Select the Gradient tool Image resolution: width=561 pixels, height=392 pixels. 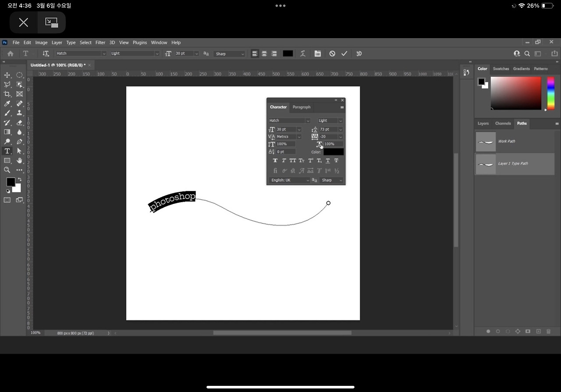(x=7, y=132)
